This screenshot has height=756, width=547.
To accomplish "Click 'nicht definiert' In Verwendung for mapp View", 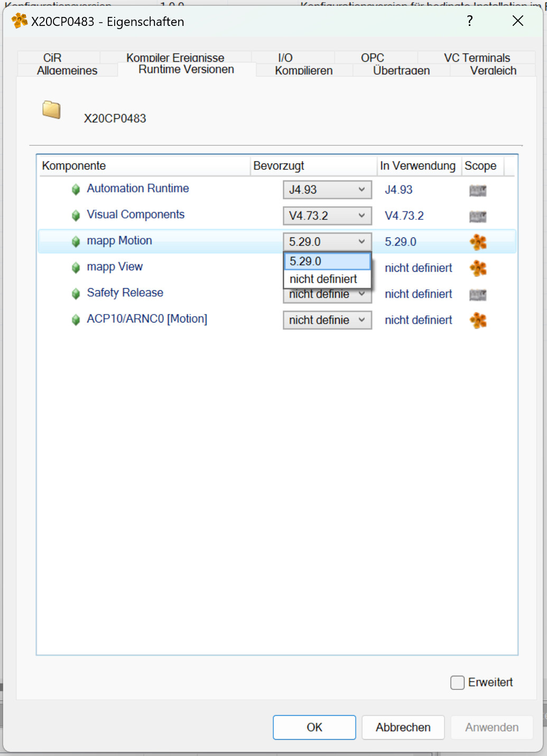I will 419,268.
